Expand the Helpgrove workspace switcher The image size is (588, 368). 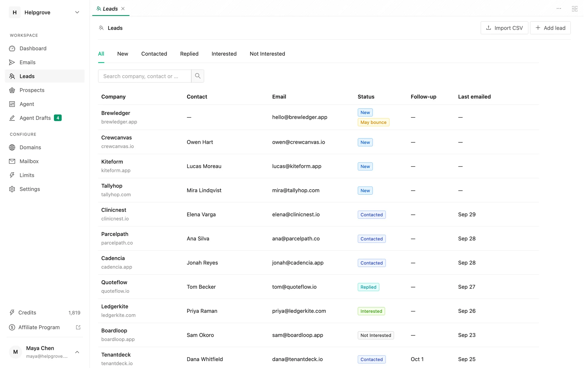[x=45, y=12]
